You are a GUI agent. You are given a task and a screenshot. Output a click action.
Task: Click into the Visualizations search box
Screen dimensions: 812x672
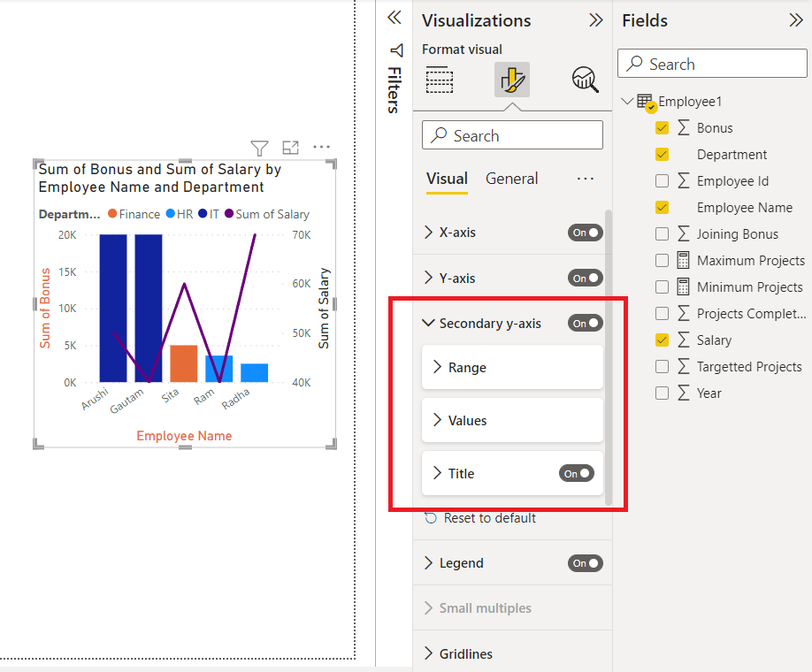click(512, 135)
